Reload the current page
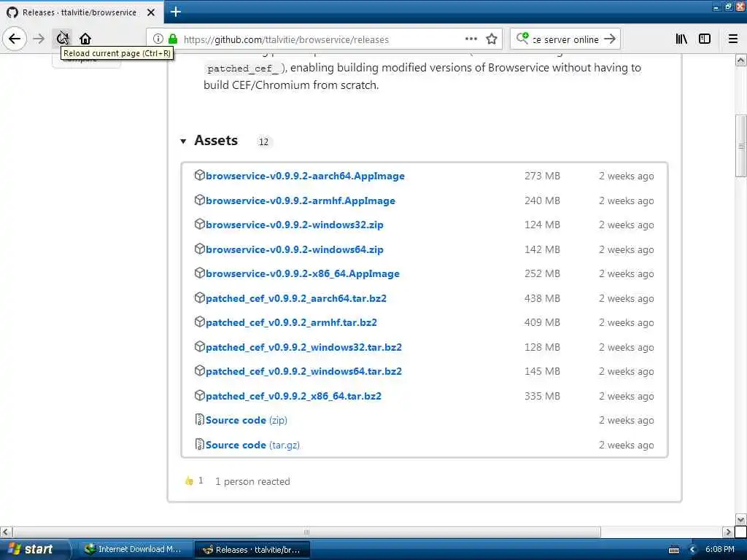The image size is (747, 560). point(62,38)
